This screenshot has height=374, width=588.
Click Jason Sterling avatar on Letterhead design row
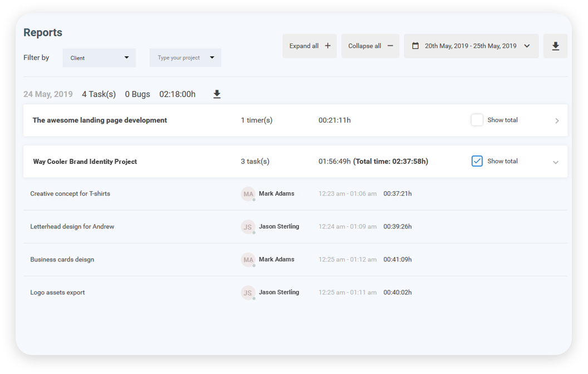(x=248, y=227)
